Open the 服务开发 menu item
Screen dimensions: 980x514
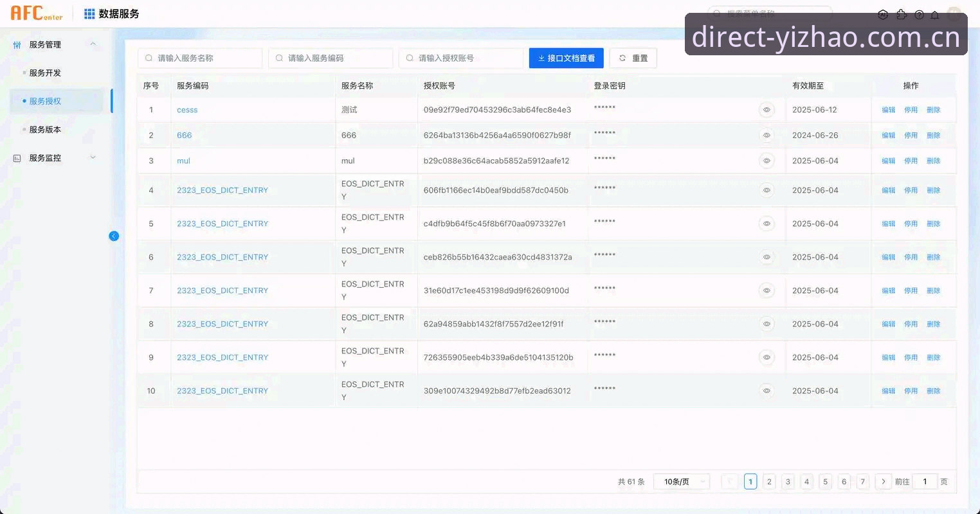45,73
